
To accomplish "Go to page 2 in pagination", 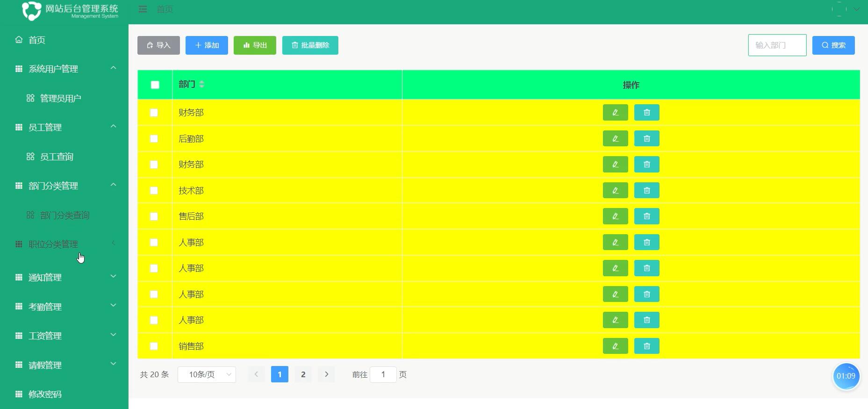I will [x=303, y=374].
